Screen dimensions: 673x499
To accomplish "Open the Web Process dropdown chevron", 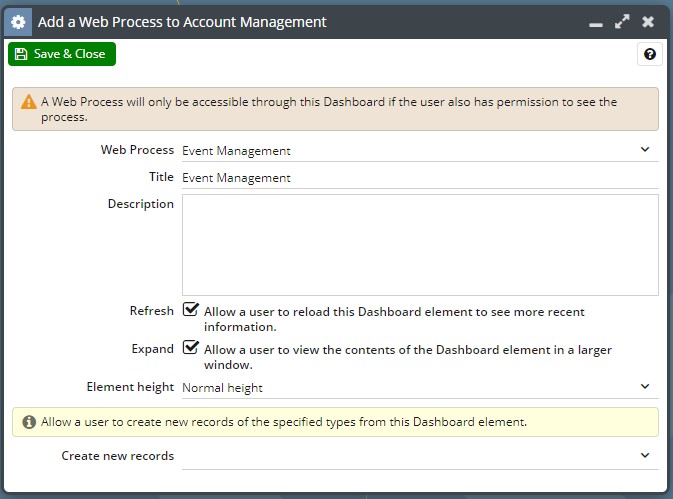I will (645, 149).
